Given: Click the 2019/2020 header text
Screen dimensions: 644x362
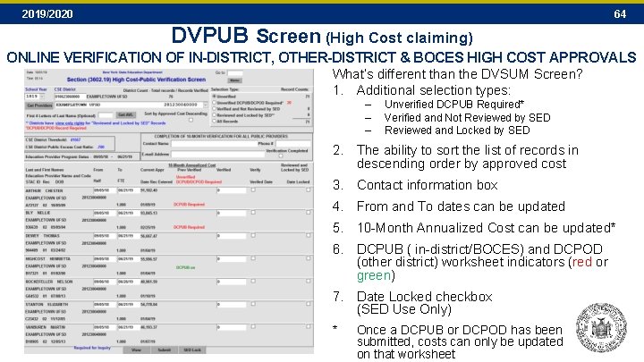Looking at the screenshot, I should point(47,14).
